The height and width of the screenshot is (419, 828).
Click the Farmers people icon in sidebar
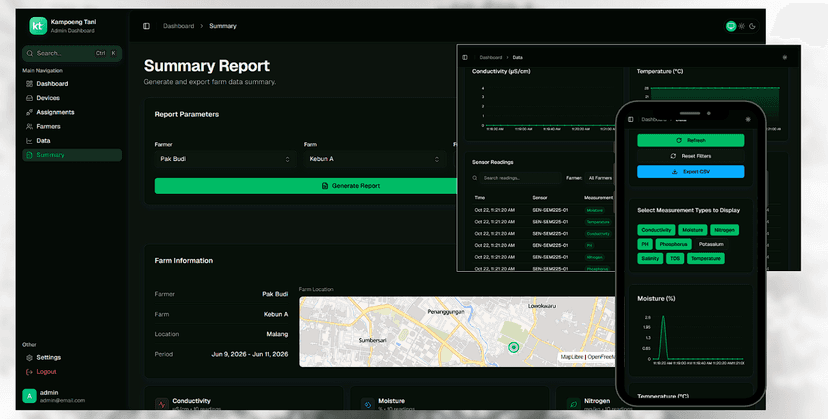(29, 126)
